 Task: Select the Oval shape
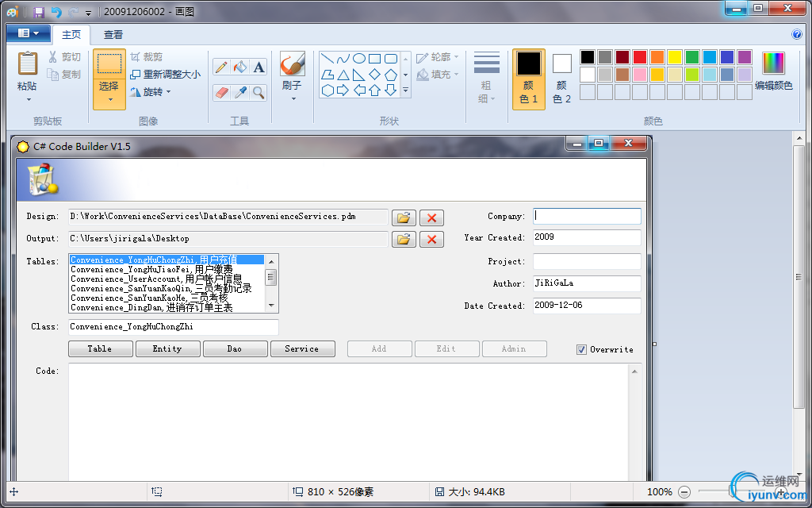click(359, 59)
